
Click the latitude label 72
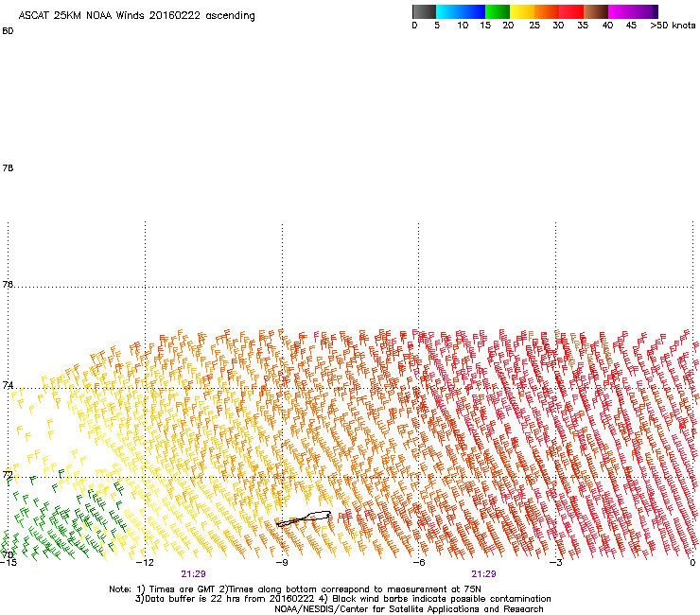[x=8, y=474]
